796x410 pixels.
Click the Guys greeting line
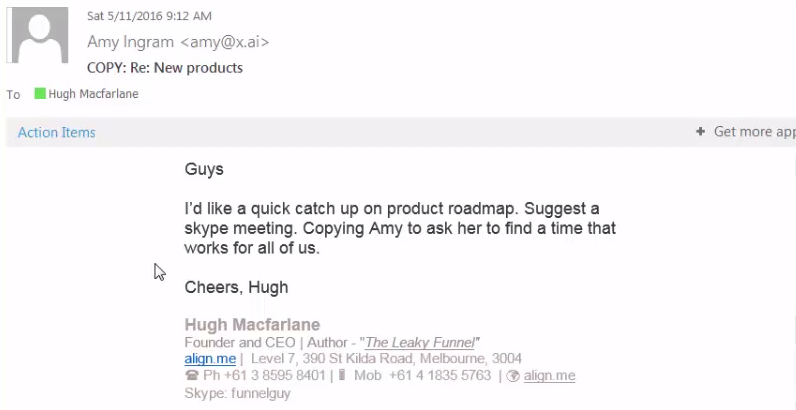pyautogui.click(x=204, y=169)
